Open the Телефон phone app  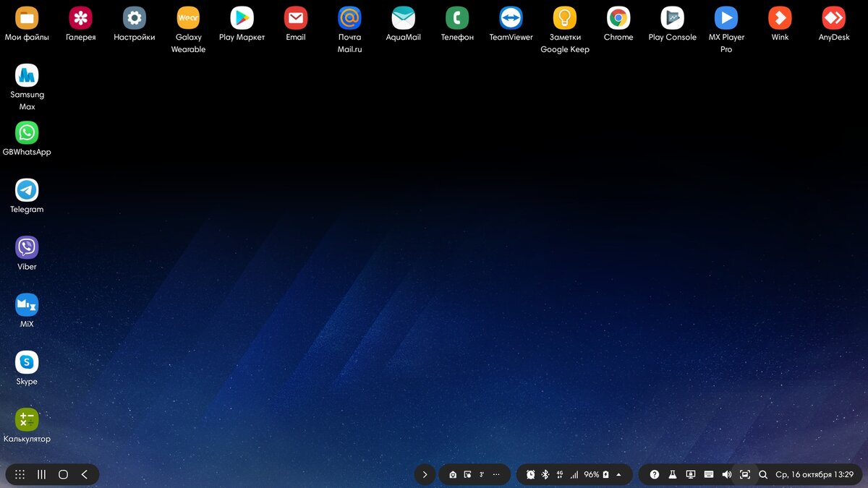pyautogui.click(x=457, y=24)
